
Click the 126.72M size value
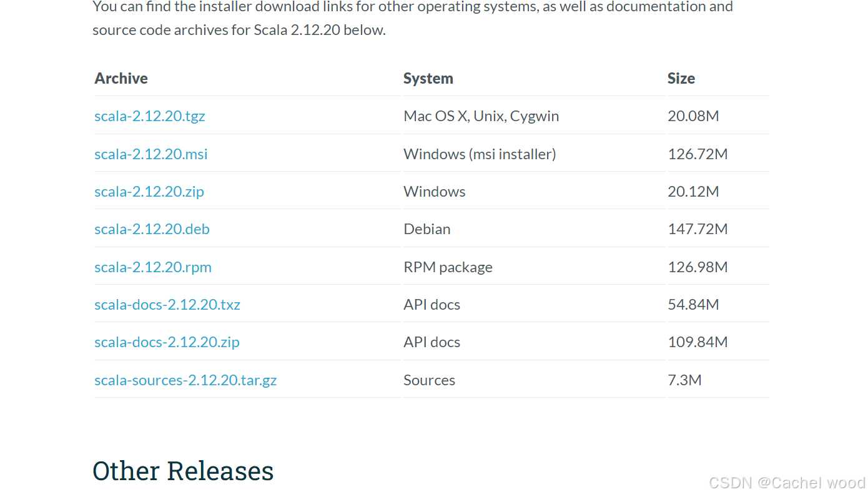point(698,154)
